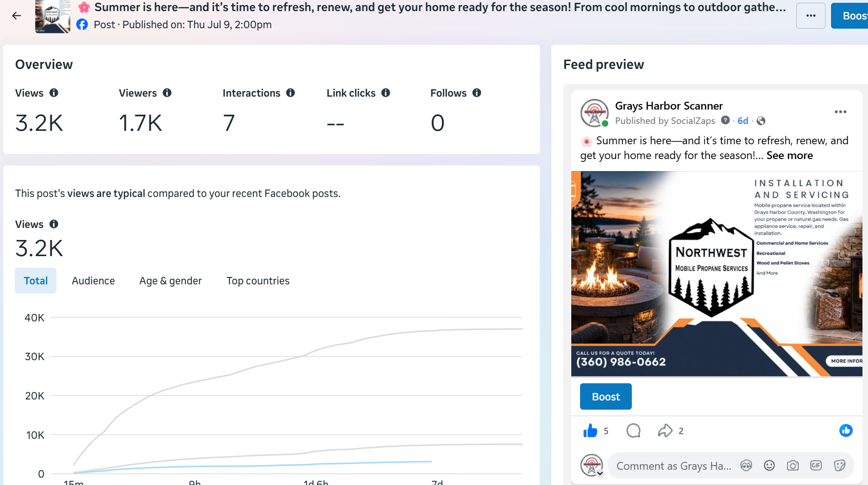Show info tooltip for Follows
Viewport: 868px width, 485px height.
tap(477, 93)
